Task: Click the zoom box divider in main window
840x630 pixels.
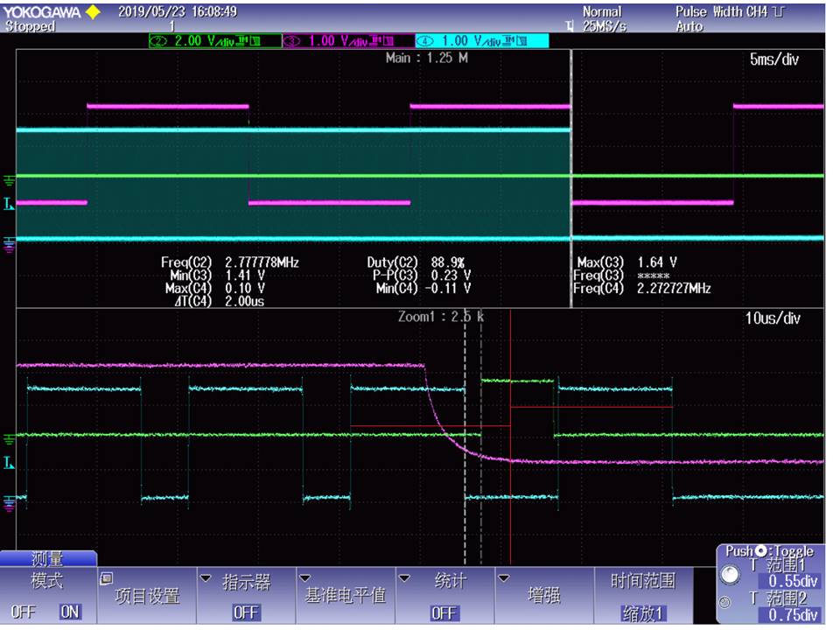Action: [571, 177]
